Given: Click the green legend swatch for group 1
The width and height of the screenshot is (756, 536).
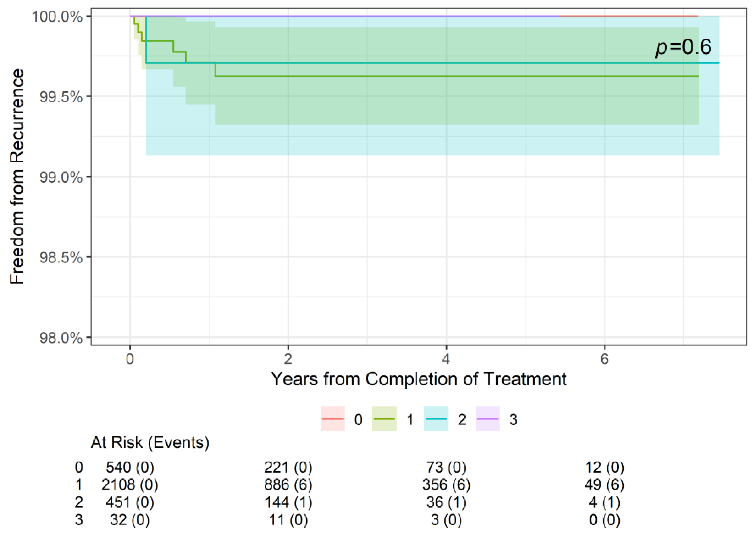Looking at the screenshot, I should pos(384,419).
